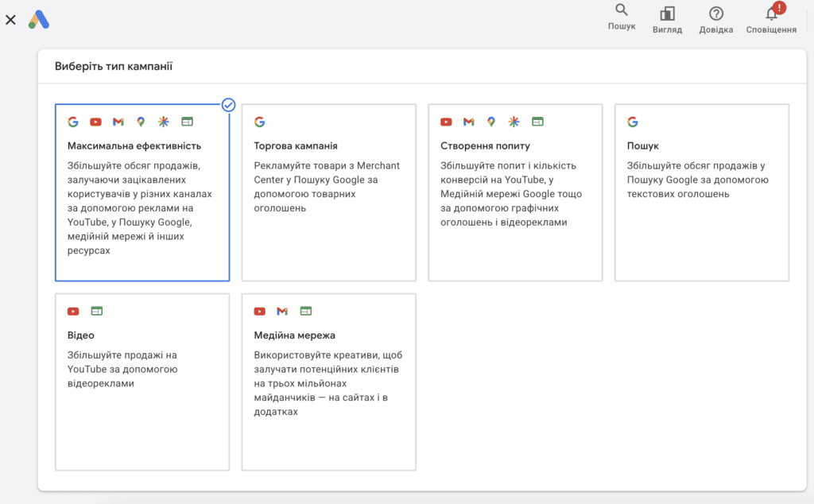Select the Створення попиту campaign type
The height and width of the screenshot is (504, 814).
[515, 192]
